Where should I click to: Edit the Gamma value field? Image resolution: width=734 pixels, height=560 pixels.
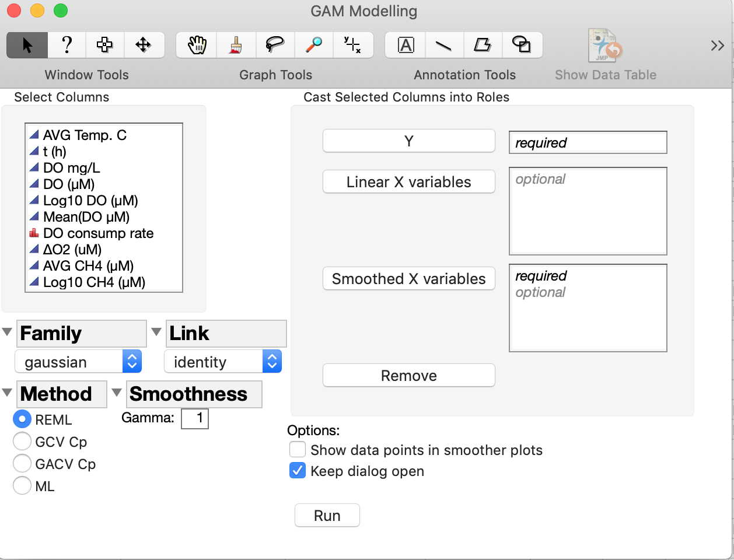pos(194,418)
